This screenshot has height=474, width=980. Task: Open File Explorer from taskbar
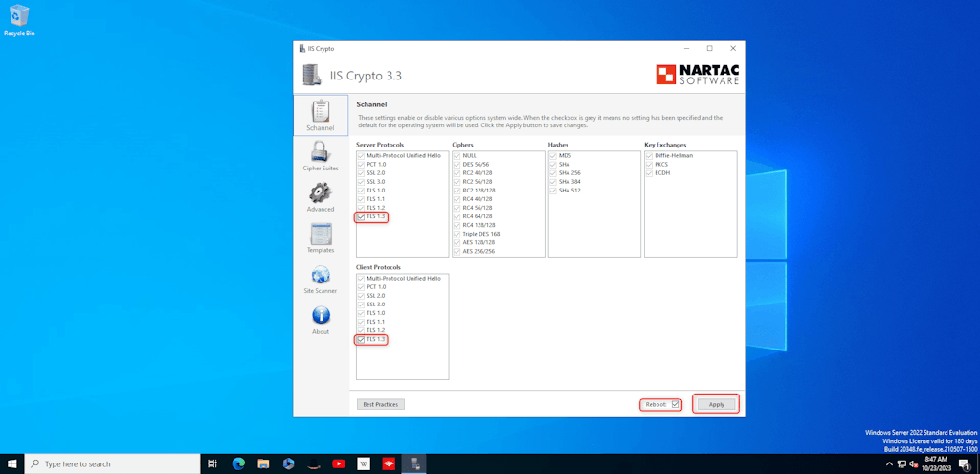tap(263, 464)
